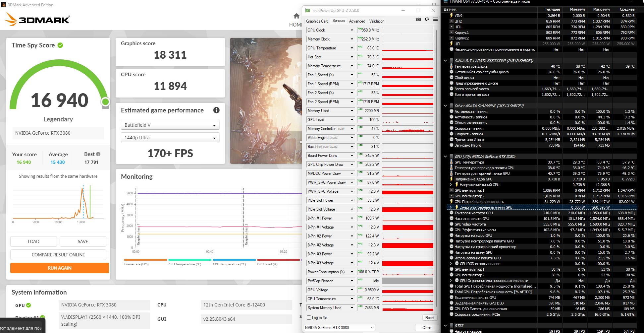This screenshot has height=333, width=644.
Task: Expand GPU D3D использование sub-tree
Action: pos(451,263)
